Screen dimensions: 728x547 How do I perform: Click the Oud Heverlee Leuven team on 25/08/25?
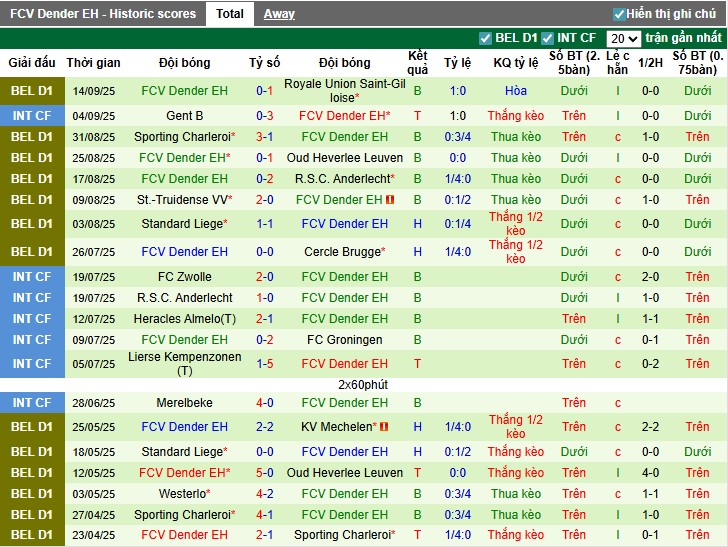344,158
